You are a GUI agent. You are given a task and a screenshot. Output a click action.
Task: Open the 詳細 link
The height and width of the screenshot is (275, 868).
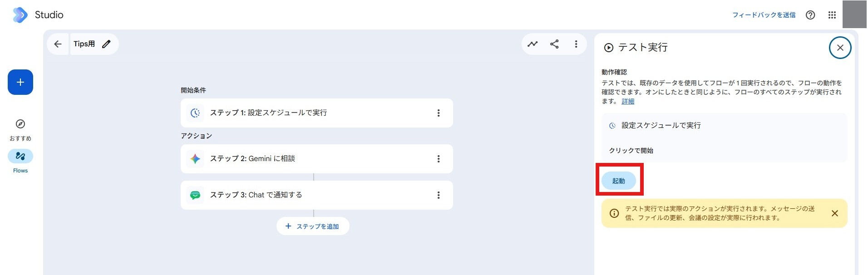click(x=628, y=101)
